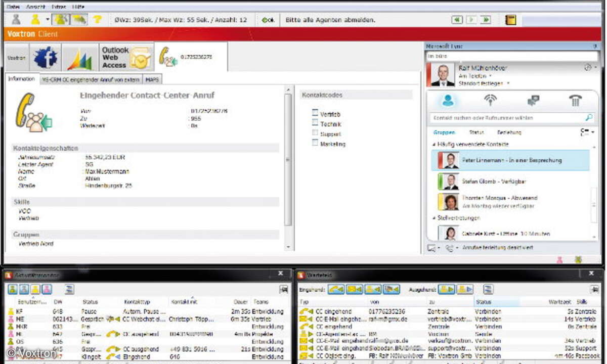This screenshot has height=364, width=607.
Task: Click the green OK broadcast button
Action: (268, 20)
